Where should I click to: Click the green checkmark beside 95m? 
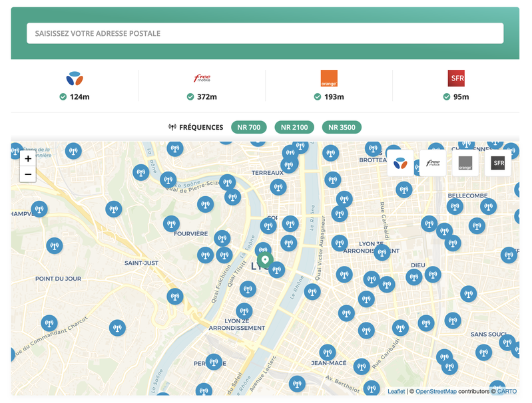point(447,97)
